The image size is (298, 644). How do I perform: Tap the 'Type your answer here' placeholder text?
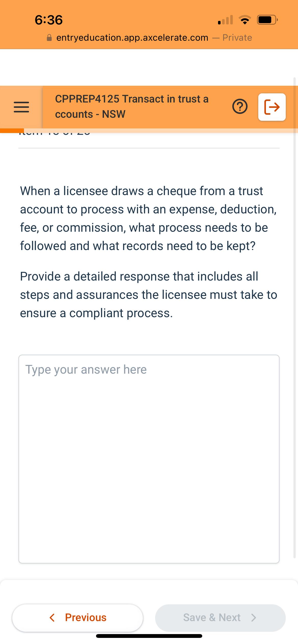click(86, 369)
